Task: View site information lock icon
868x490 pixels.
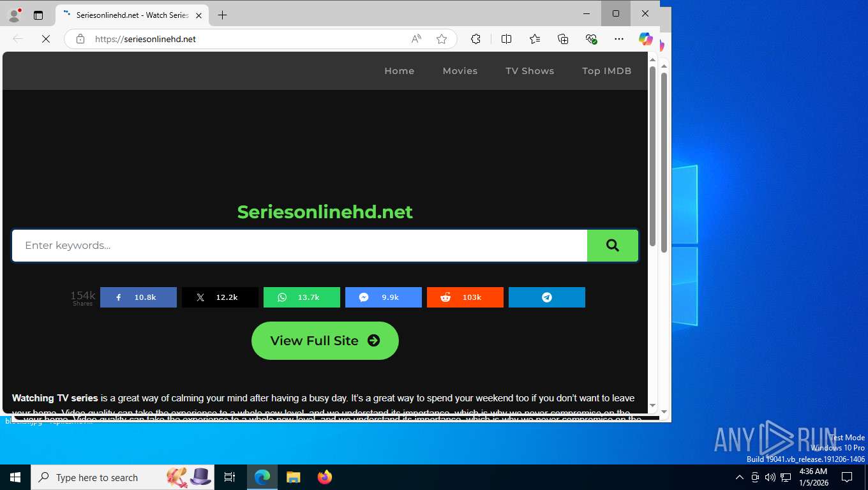Action: coord(80,39)
